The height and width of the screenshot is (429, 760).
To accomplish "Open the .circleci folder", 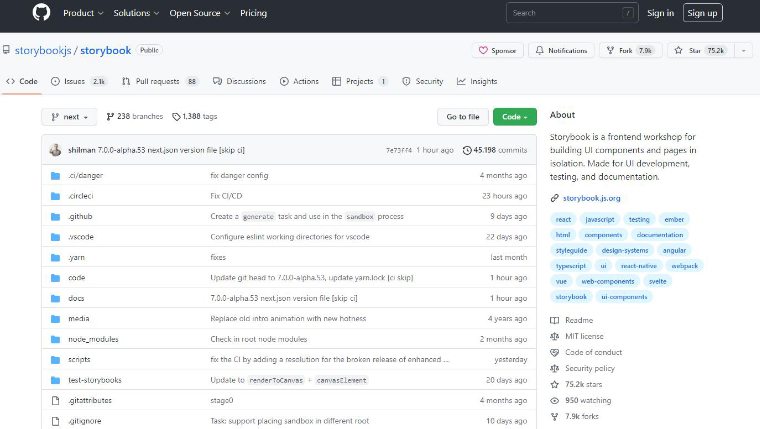I will pos(80,196).
